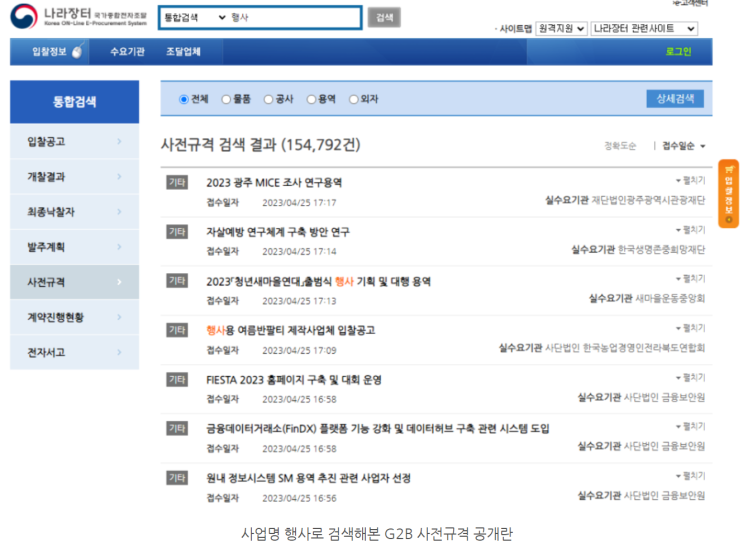Open the 통합검색 search type dropdown

pyautogui.click(x=195, y=18)
